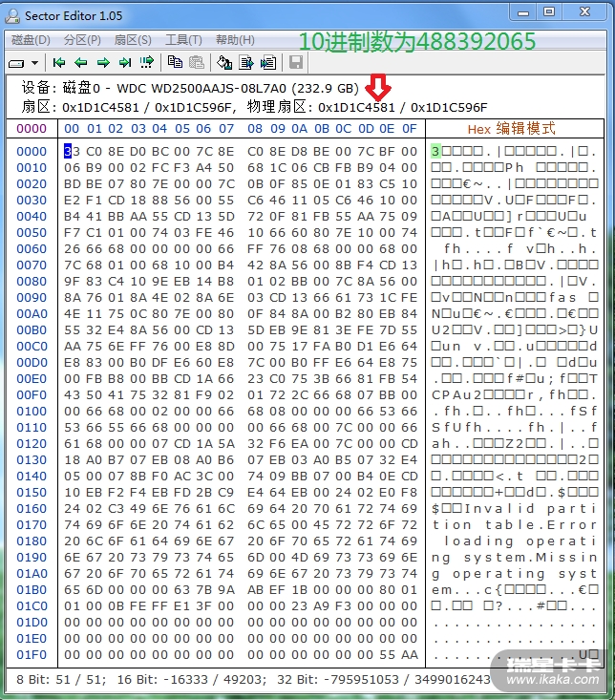
Task: Select row offset 0010 label
Action: point(32,168)
